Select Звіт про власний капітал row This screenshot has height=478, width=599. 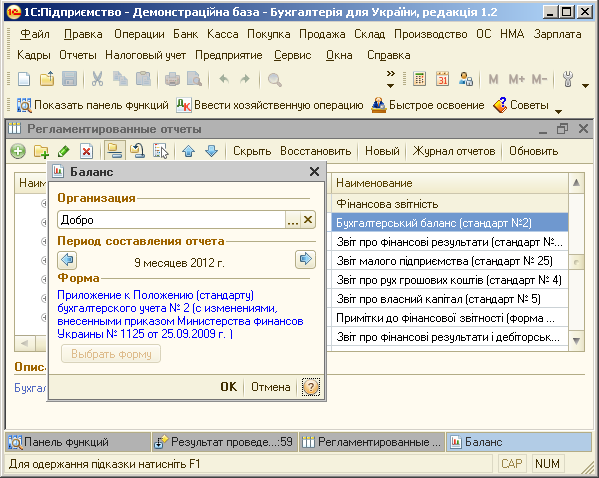(450, 299)
